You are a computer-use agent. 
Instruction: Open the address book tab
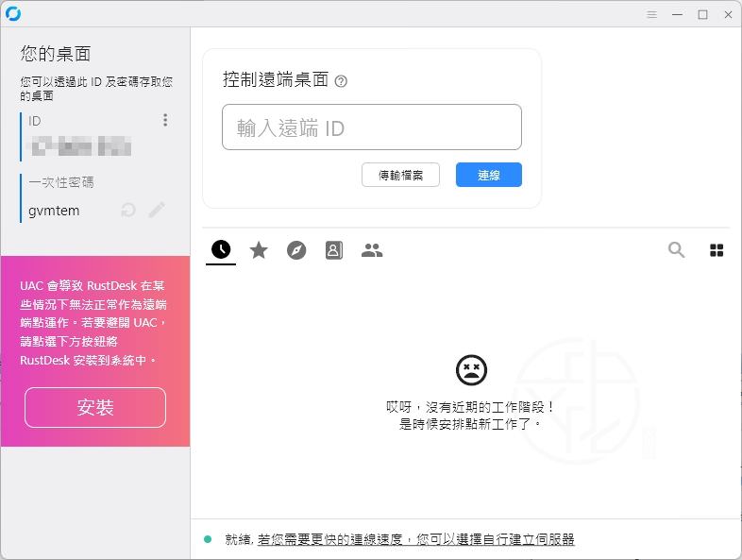click(334, 250)
